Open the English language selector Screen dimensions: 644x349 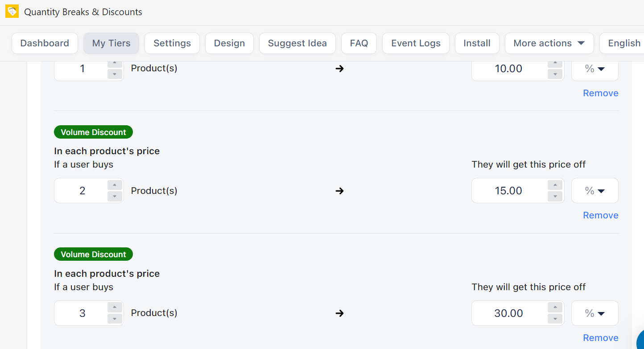point(623,43)
